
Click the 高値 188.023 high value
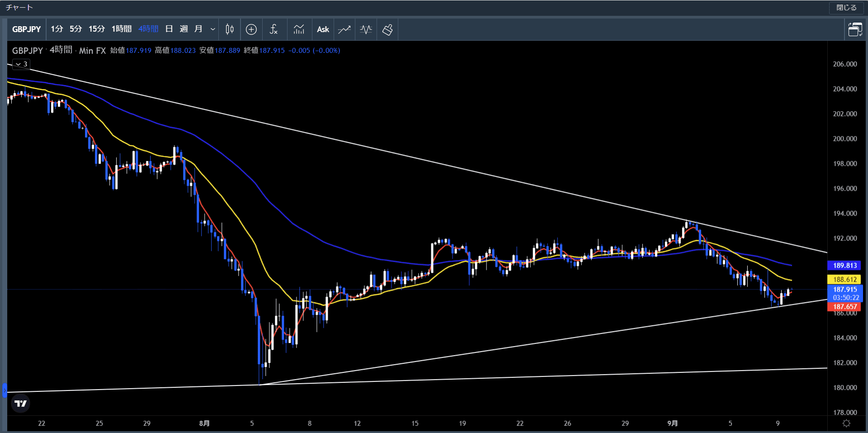175,51
